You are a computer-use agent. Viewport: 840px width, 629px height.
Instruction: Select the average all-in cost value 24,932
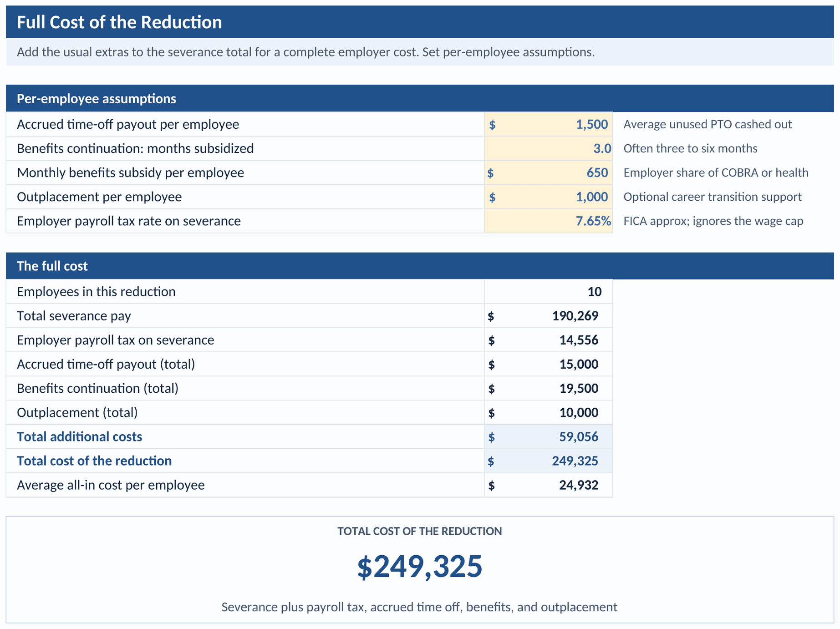548,485
